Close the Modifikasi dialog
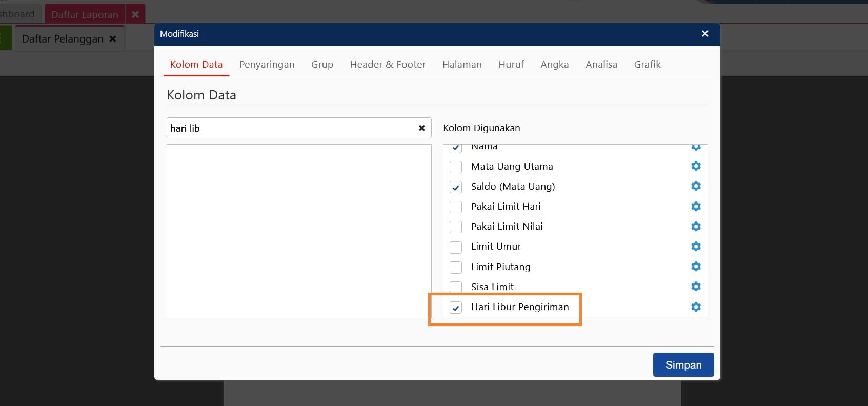This screenshot has height=406, width=868. point(705,34)
